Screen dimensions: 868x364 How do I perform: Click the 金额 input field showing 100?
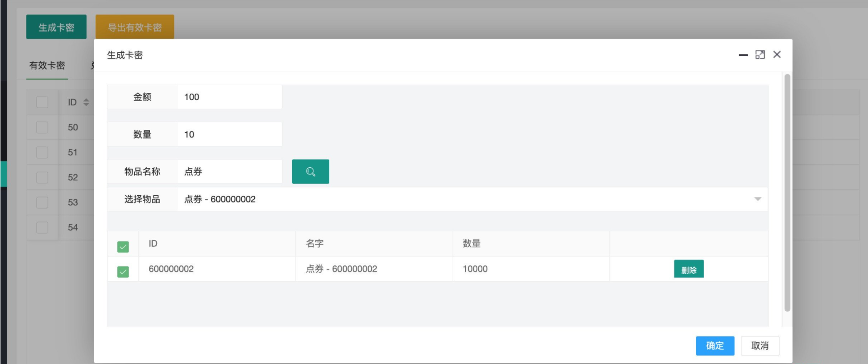(x=229, y=97)
